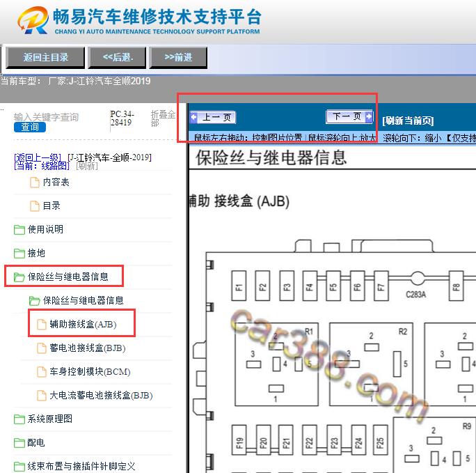This screenshot has width=476, height=473.
Task: Select the 蓄电池接线盒(BJB) page
Action: point(88,348)
